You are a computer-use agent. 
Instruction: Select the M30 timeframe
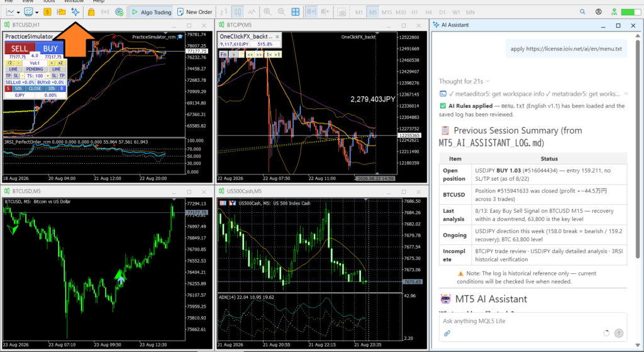click(x=401, y=13)
